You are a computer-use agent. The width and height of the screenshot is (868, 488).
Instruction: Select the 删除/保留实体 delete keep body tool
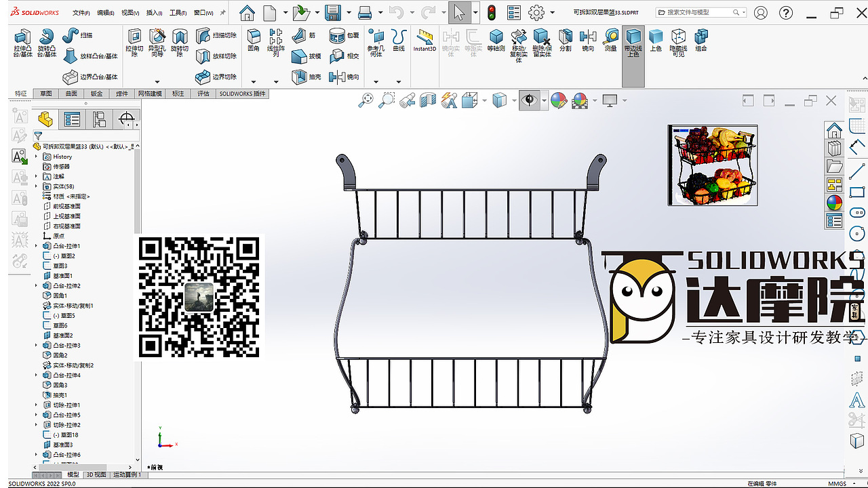click(542, 44)
